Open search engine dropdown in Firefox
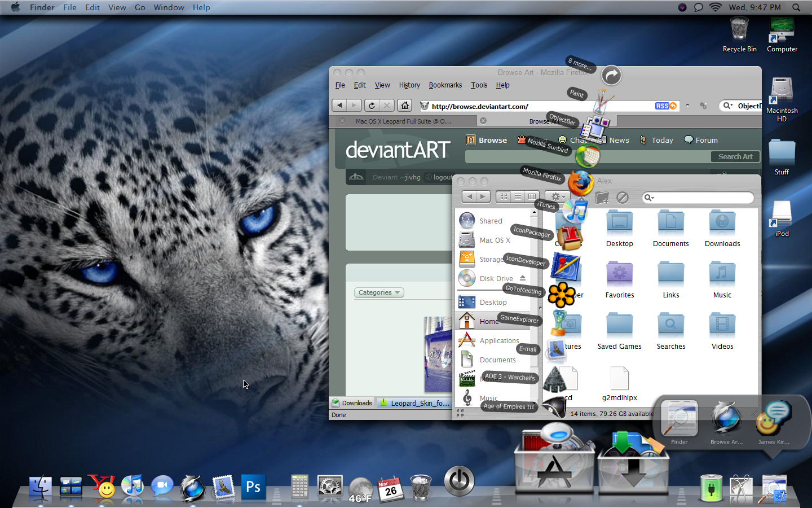 coord(729,106)
